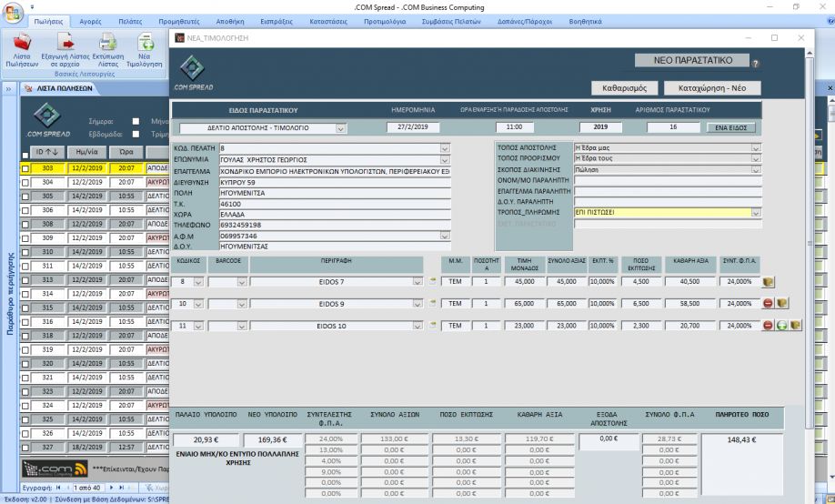Open ΚΩΔ. ΠΕΛΑΤΗ dropdown arrow
The image size is (835, 504).
(x=445, y=148)
